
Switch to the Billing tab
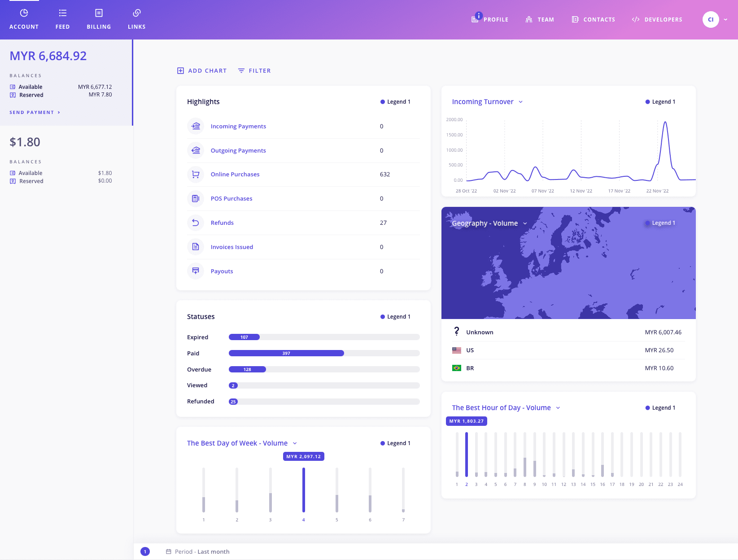[99, 19]
